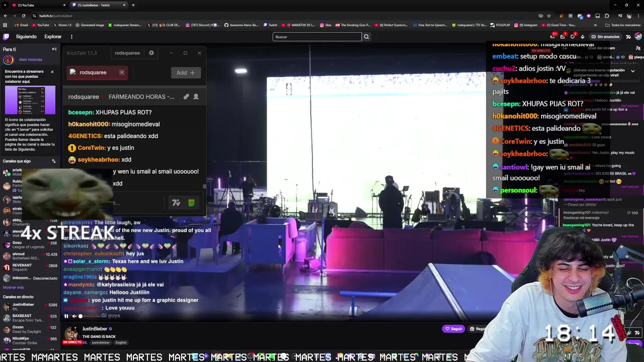The height and width of the screenshot is (362, 644).
Task: Pause the Twitch stream player
Action: (x=66, y=316)
